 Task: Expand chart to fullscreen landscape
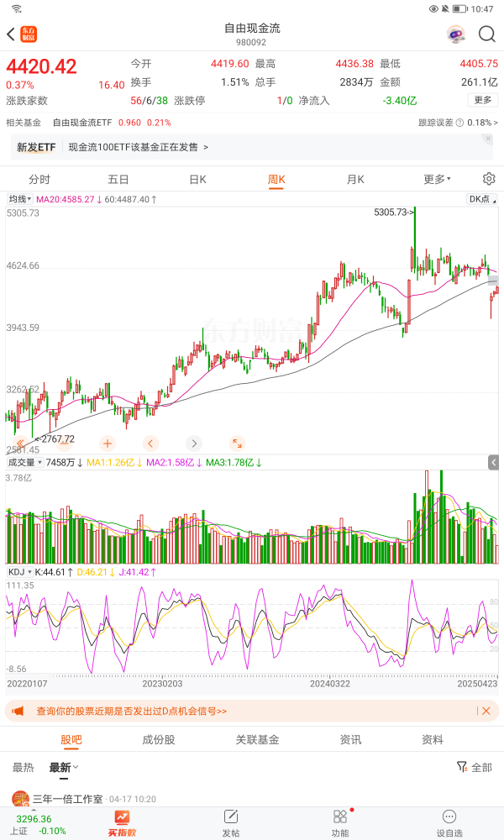point(237,444)
